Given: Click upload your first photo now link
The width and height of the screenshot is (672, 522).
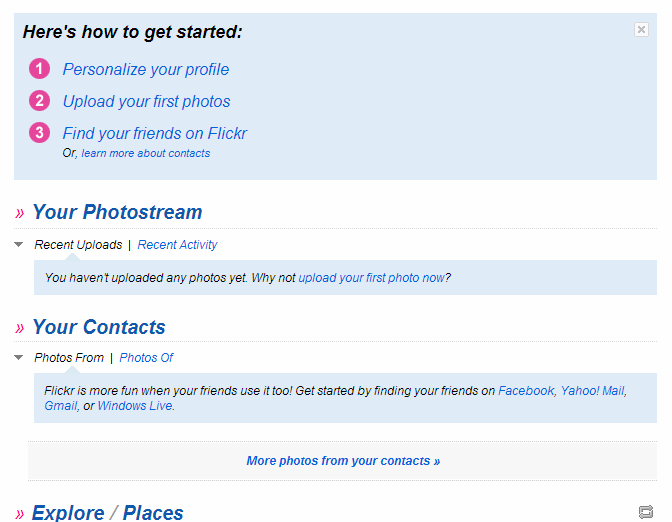Looking at the screenshot, I should [x=371, y=278].
